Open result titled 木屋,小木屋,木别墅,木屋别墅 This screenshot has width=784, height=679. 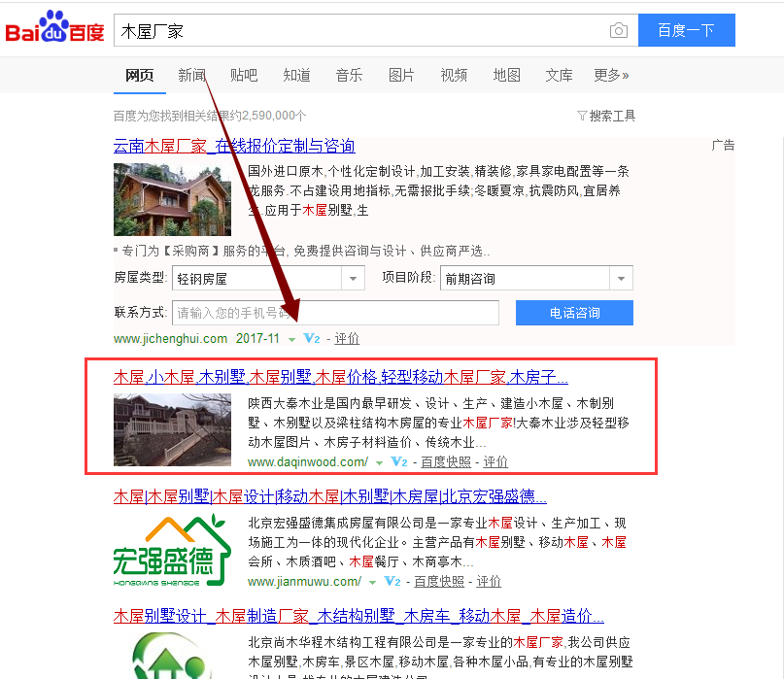pos(340,377)
